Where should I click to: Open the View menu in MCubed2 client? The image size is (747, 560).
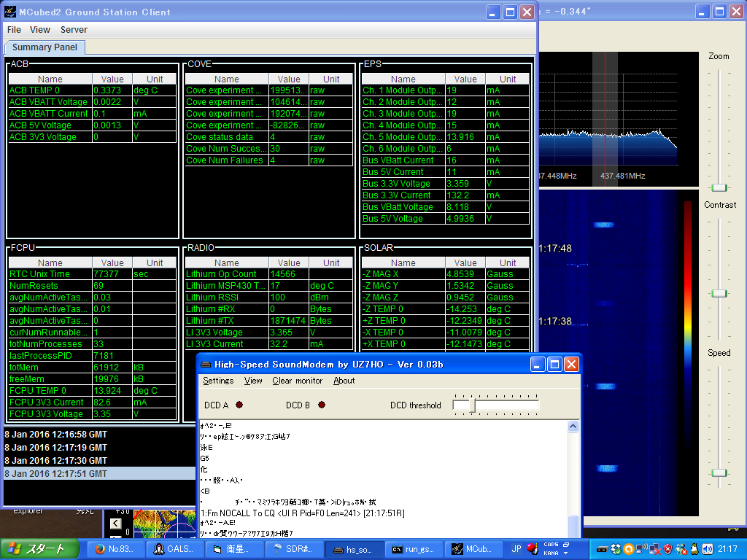pos(39,29)
